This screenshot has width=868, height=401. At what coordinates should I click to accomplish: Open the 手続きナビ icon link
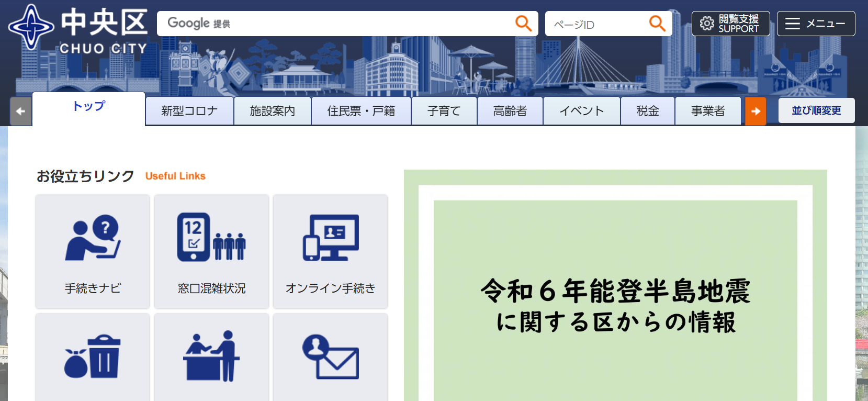[x=93, y=252]
